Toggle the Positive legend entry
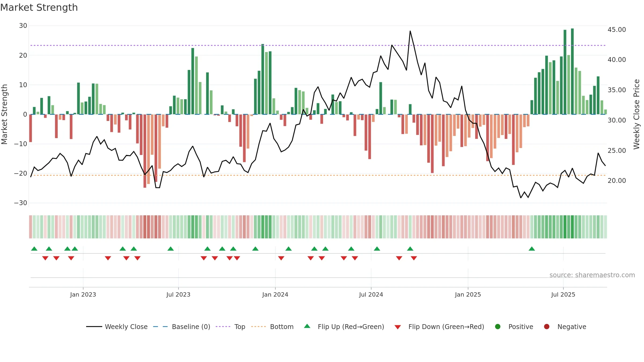The height and width of the screenshot is (362, 644). (x=514, y=327)
